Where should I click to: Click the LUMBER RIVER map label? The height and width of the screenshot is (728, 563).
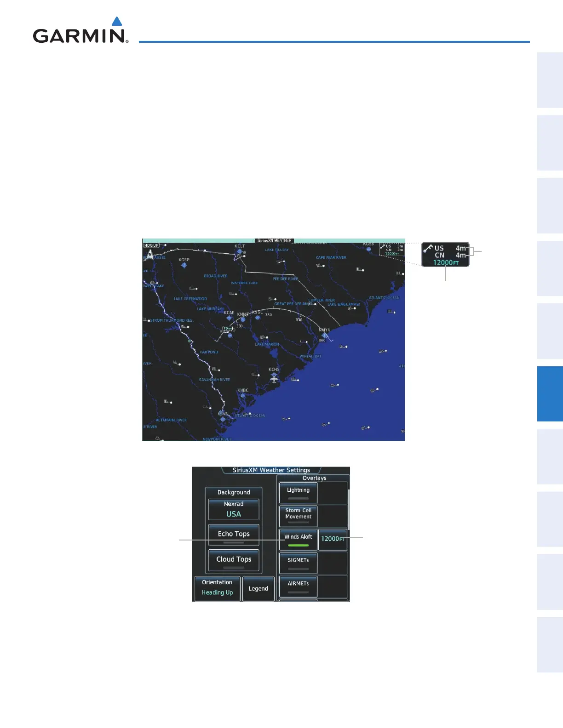(322, 300)
